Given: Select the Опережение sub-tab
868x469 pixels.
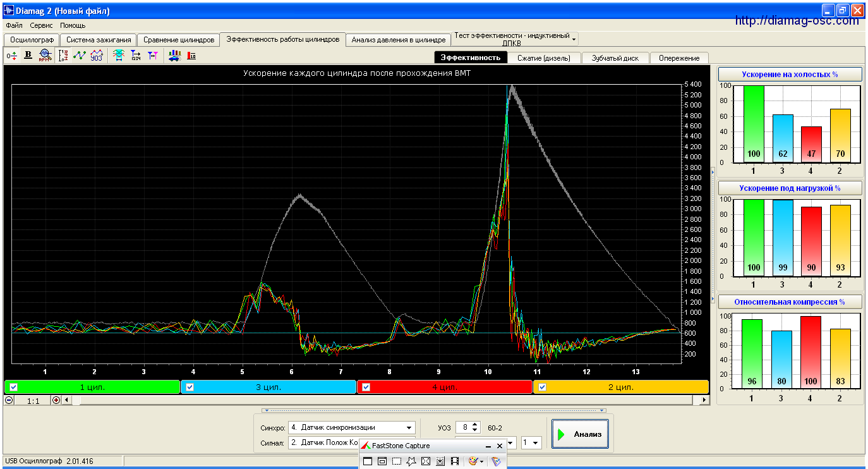Looking at the screenshot, I should tap(679, 58).
